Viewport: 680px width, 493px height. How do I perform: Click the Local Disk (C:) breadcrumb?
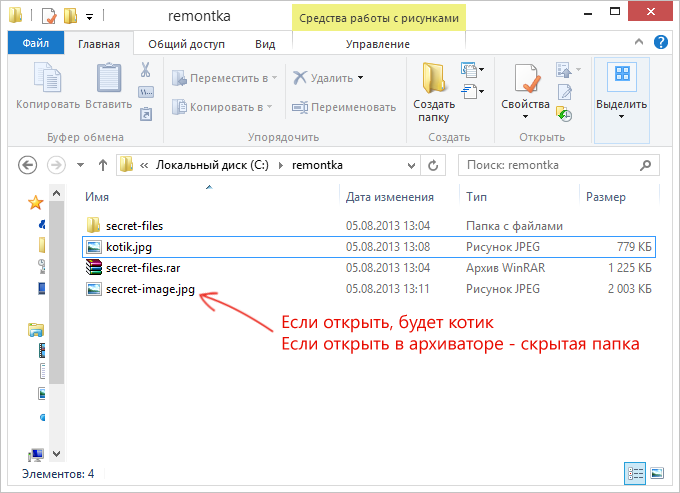pos(212,165)
